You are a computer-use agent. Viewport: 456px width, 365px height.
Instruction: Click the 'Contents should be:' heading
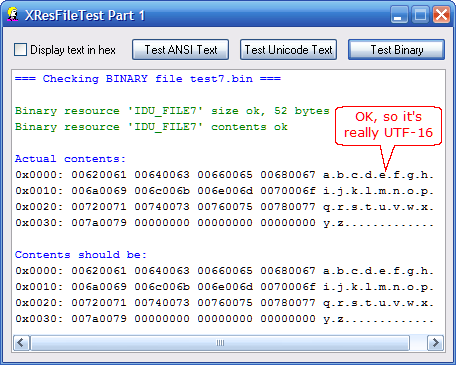(81, 255)
